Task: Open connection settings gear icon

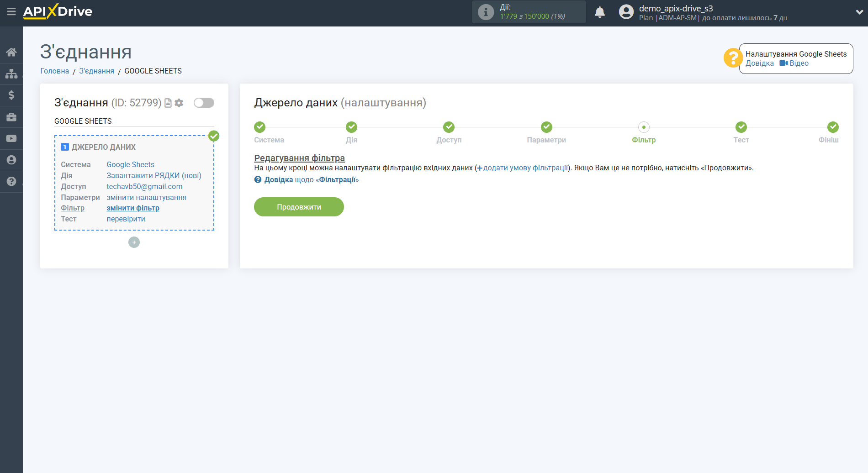Action: [179, 103]
